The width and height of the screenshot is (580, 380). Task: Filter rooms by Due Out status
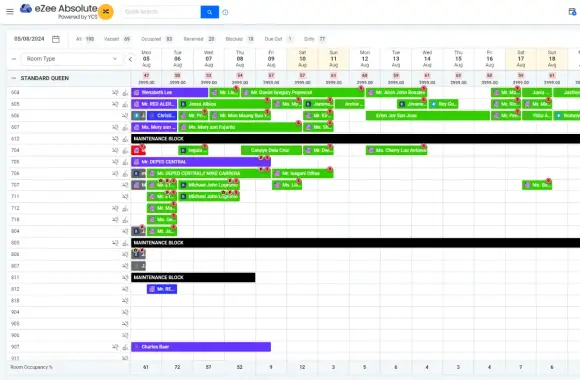279,39
